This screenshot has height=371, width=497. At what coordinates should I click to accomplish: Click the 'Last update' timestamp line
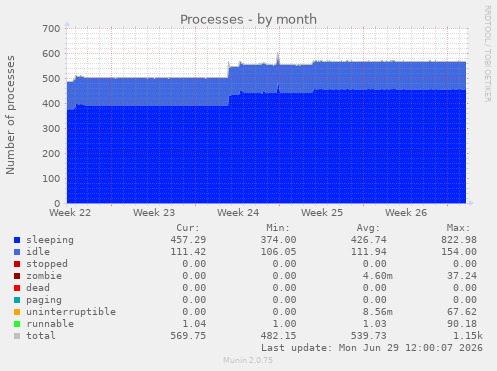point(372,348)
